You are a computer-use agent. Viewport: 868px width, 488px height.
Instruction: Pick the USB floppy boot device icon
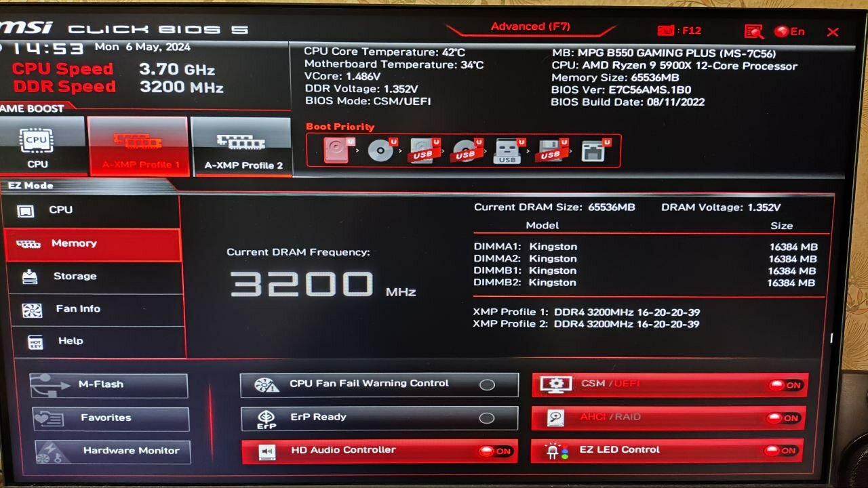point(551,150)
